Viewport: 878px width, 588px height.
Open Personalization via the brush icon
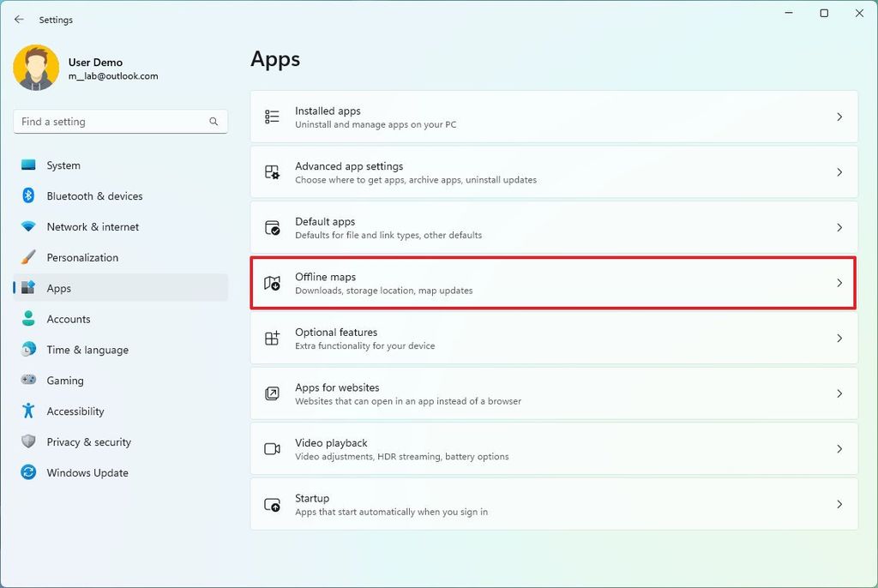pos(28,257)
